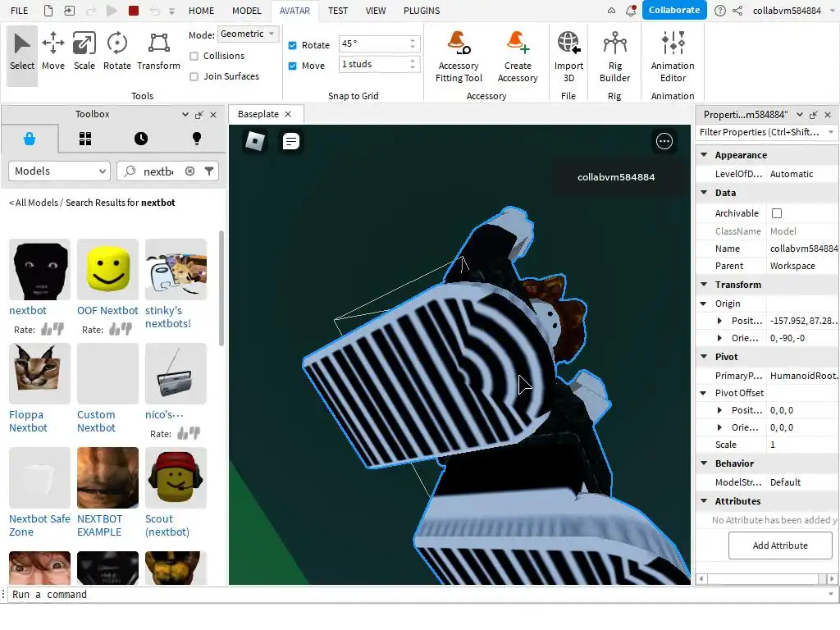
Task: Activate the Move tool
Action: (x=53, y=52)
